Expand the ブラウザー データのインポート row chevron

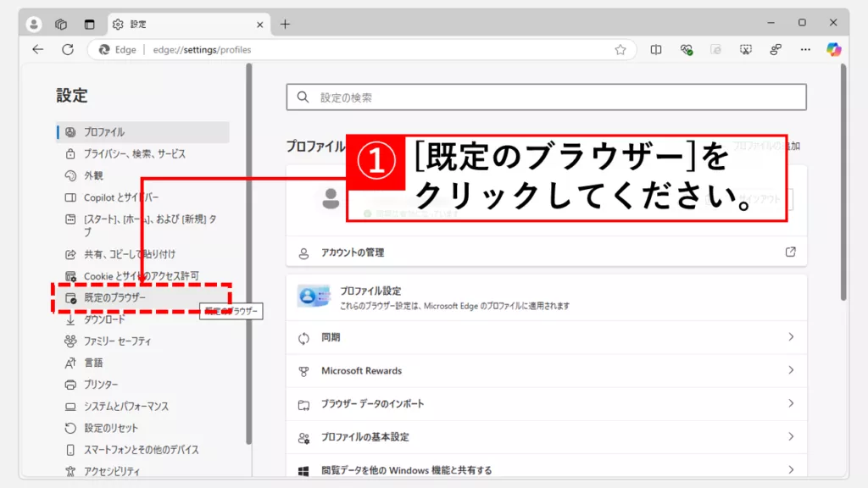pyautogui.click(x=791, y=403)
